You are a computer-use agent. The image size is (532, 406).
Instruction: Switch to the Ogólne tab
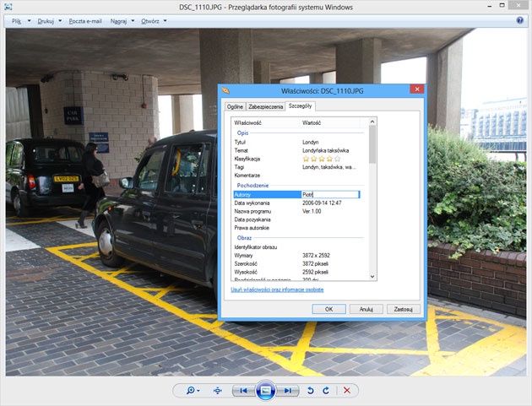coord(235,106)
